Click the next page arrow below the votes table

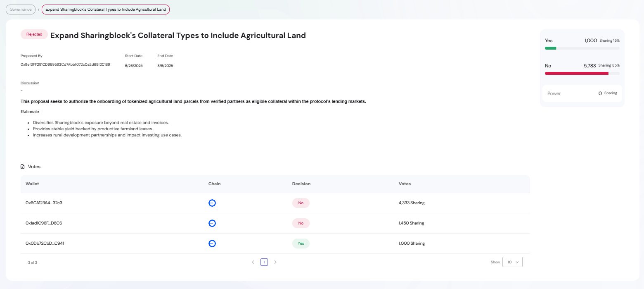click(x=275, y=262)
